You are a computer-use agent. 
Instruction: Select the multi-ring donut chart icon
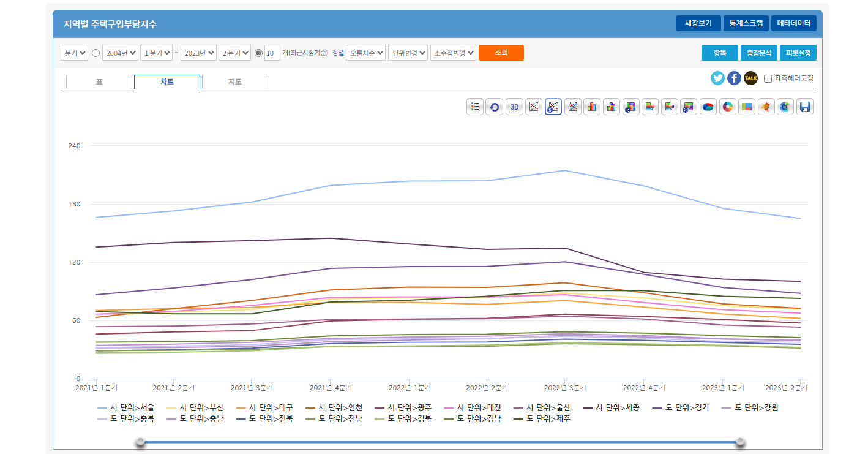[786, 107]
